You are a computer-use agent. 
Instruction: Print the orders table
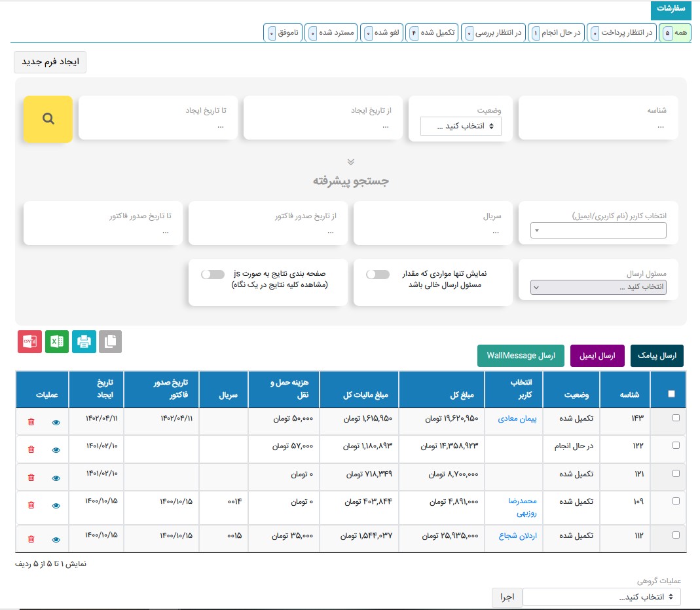click(x=84, y=341)
